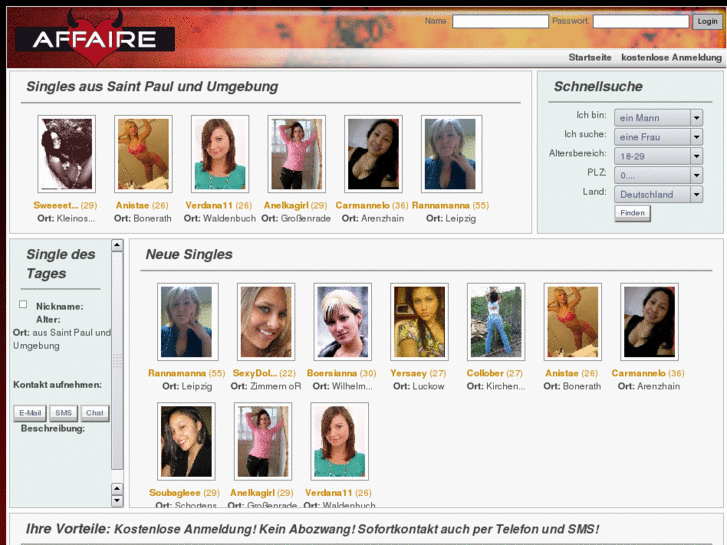
Task: Select Yersaey's profile thumbnail
Action: pos(419,322)
